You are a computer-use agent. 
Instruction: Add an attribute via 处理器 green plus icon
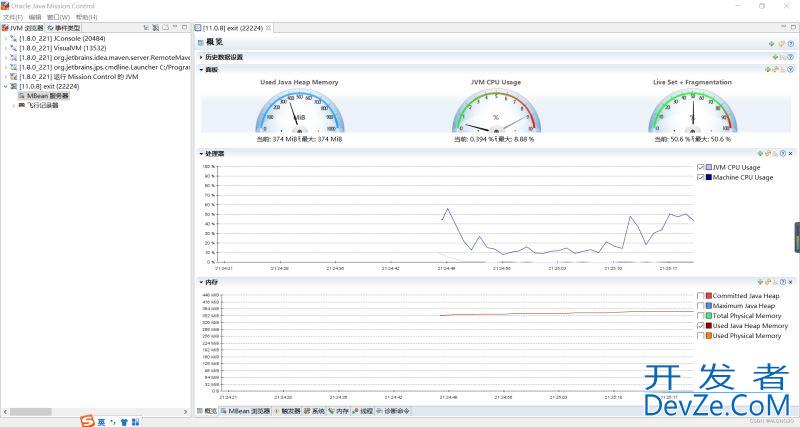(760, 154)
